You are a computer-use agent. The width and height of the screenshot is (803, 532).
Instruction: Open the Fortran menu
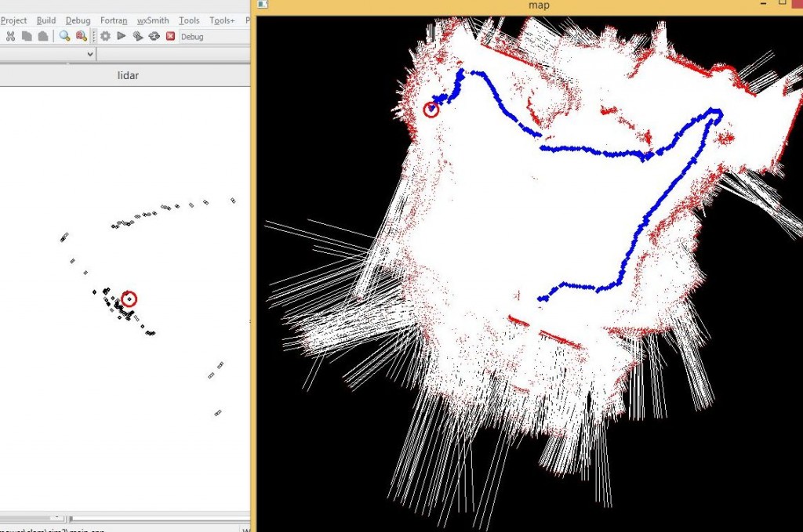point(114,20)
